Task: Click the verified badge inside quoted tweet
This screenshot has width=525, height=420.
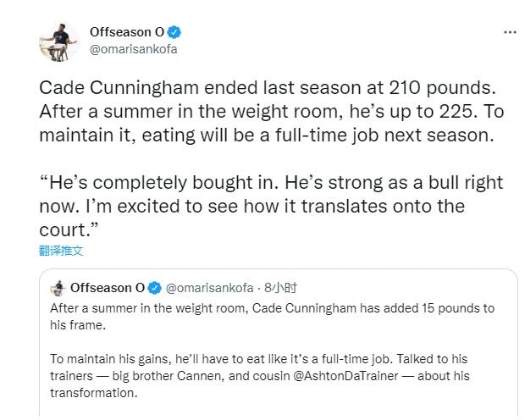Action: 155,288
